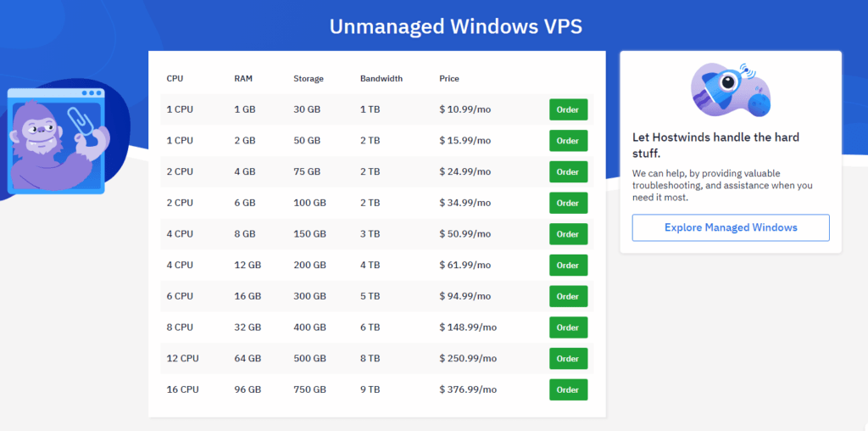868x431 pixels.
Task: Order the $10.99/mo plan
Action: pyautogui.click(x=568, y=109)
